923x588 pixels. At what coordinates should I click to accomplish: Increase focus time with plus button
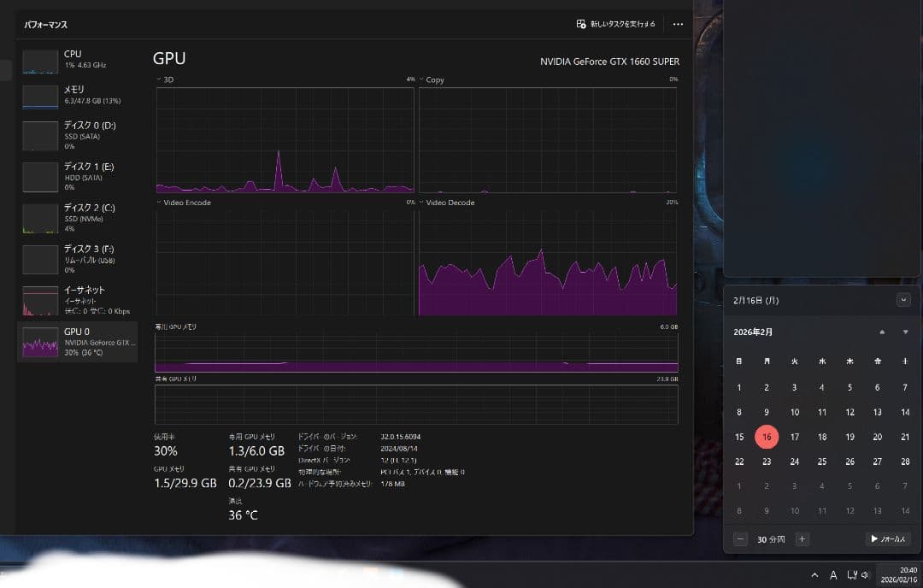coord(802,539)
